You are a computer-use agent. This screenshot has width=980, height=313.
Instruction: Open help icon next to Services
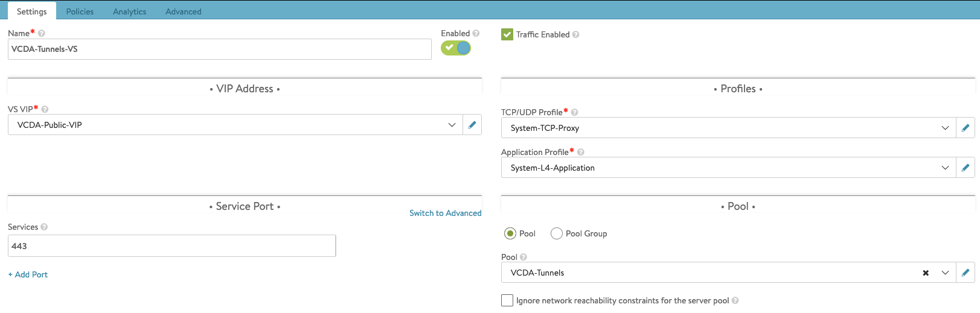click(44, 227)
